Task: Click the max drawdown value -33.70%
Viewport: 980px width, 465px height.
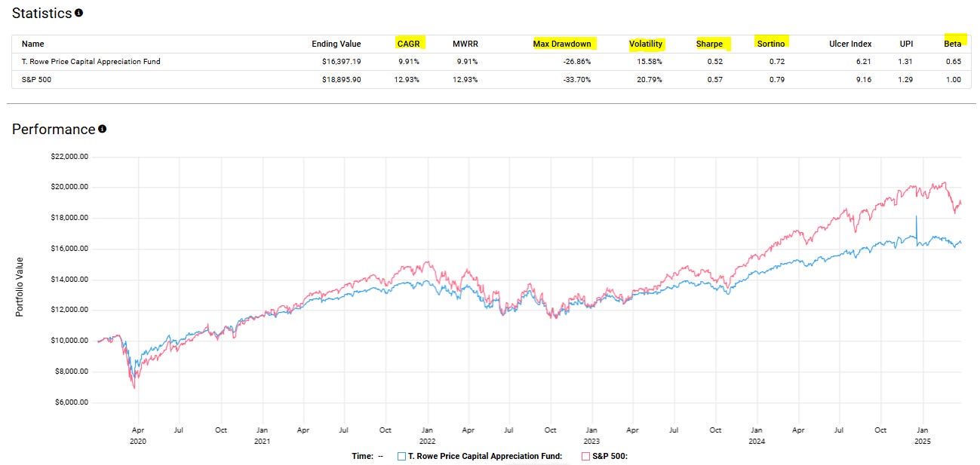Action: point(576,79)
